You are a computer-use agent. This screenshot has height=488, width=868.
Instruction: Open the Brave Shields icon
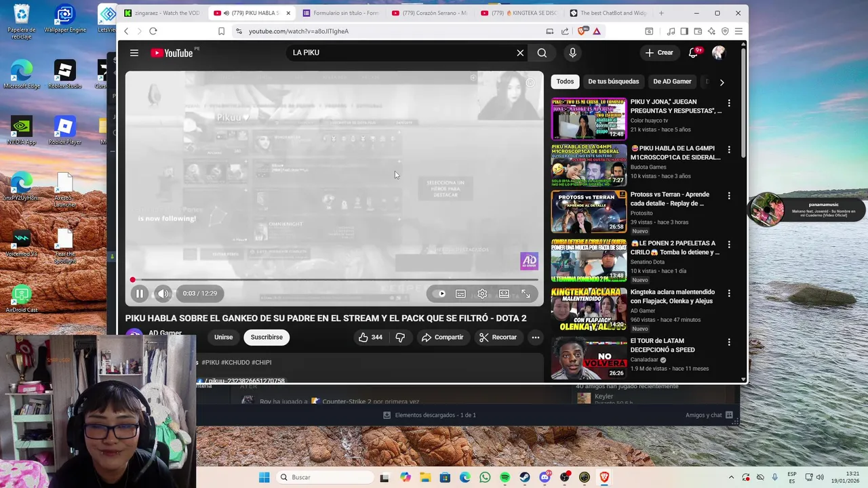583,31
